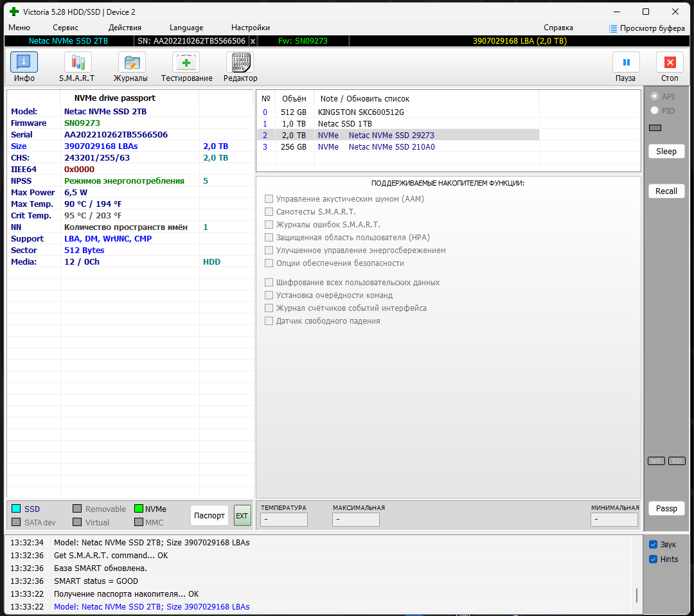This screenshot has width=694, height=616.
Task: Select drive 2 Netac NVMe SSD 29273
Action: [398, 136]
